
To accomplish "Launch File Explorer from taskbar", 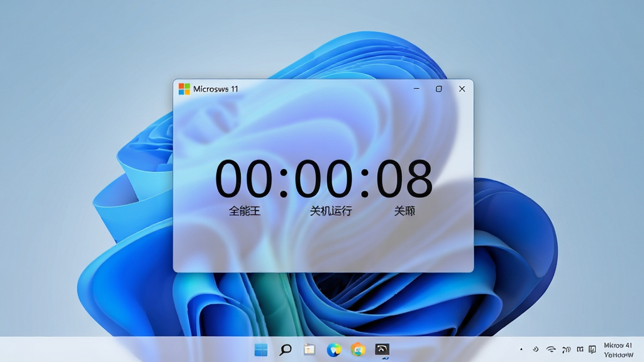I will coord(309,349).
